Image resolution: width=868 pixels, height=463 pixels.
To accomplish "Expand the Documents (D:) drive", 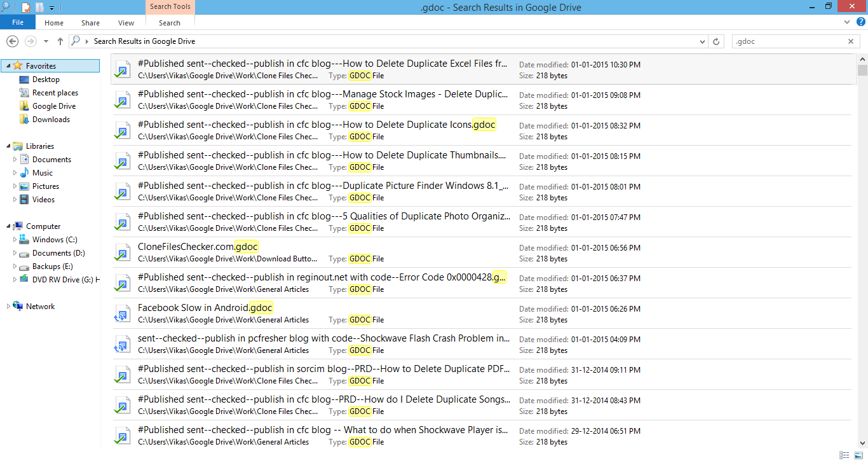I will [14, 252].
